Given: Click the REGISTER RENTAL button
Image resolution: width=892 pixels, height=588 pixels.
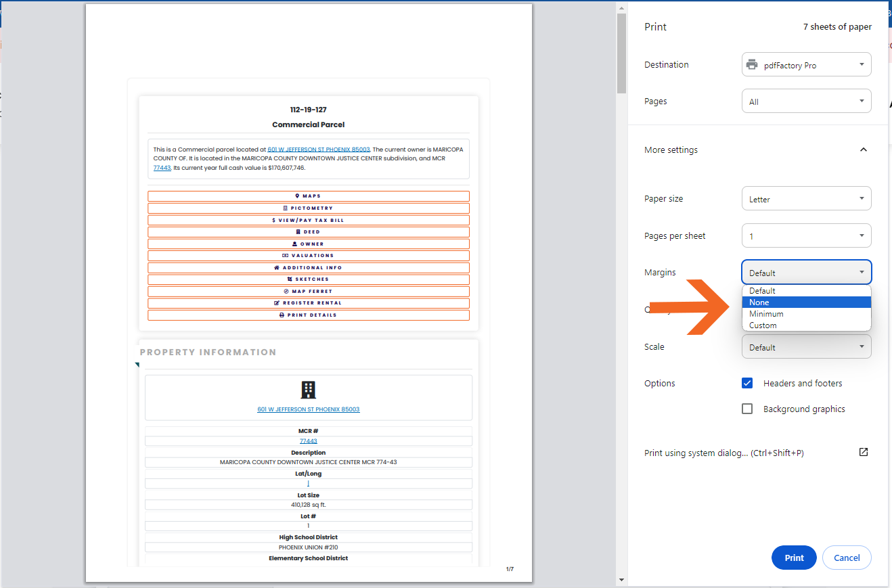Looking at the screenshot, I should tap(309, 302).
